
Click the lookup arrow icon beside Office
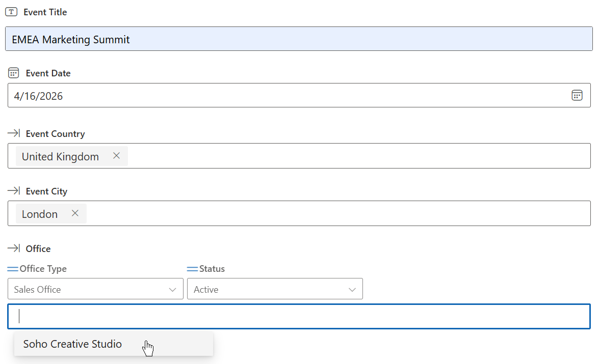click(14, 249)
